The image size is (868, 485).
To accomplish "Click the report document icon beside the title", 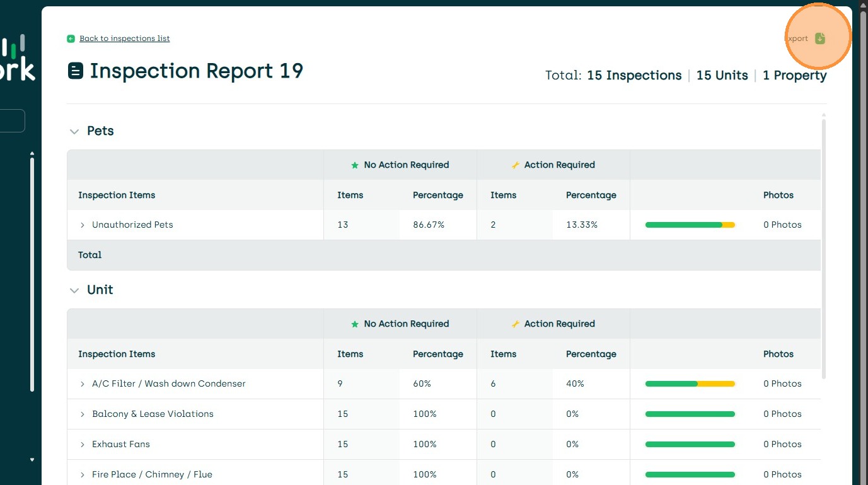I will [76, 71].
